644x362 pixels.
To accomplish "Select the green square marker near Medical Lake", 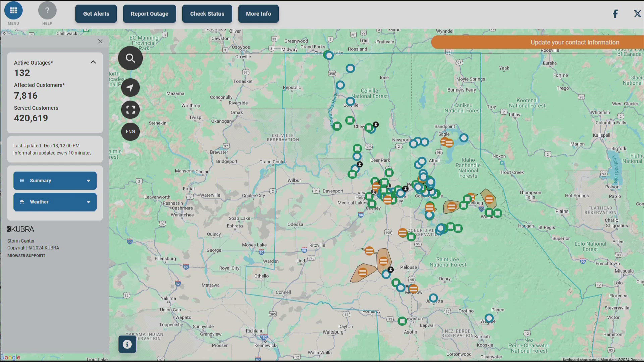I will [372, 204].
